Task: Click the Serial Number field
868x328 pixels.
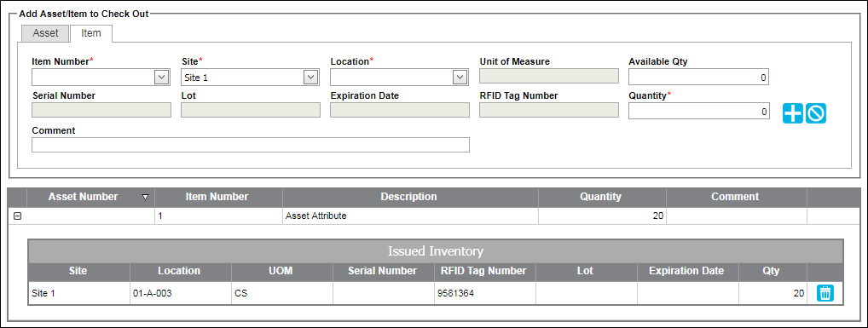Action: [101, 110]
